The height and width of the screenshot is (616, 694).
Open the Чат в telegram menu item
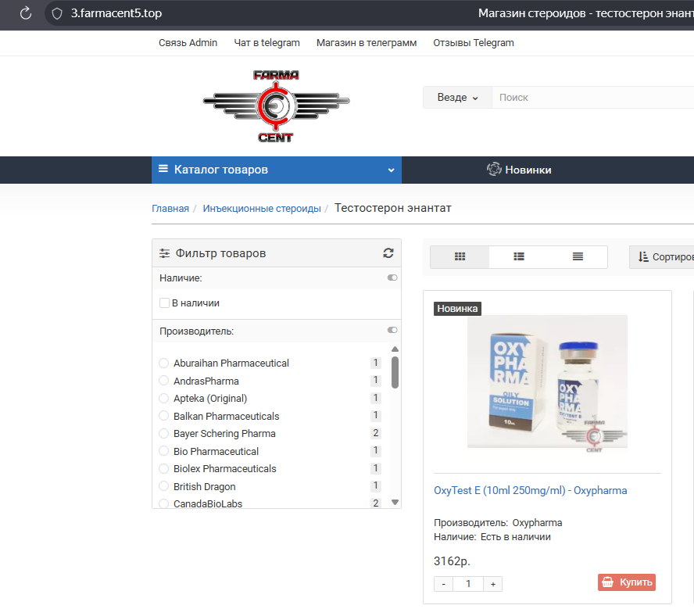(x=266, y=43)
